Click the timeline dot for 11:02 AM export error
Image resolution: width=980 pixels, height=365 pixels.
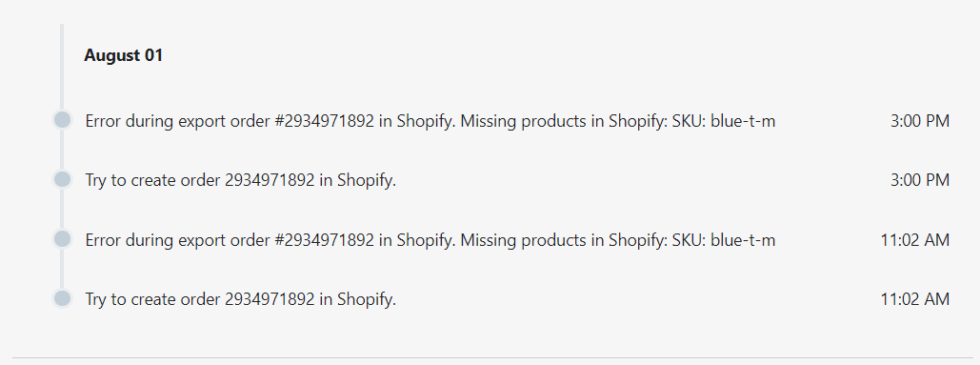[x=62, y=239]
